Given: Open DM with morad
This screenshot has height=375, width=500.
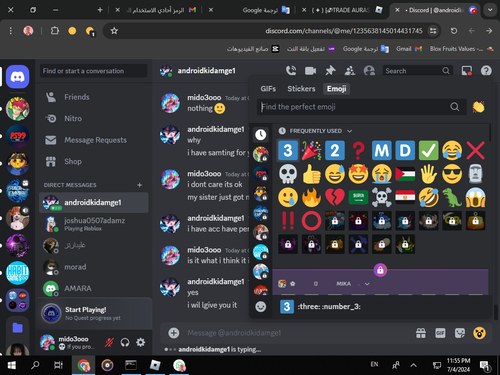Looking at the screenshot, I should click(x=94, y=267).
